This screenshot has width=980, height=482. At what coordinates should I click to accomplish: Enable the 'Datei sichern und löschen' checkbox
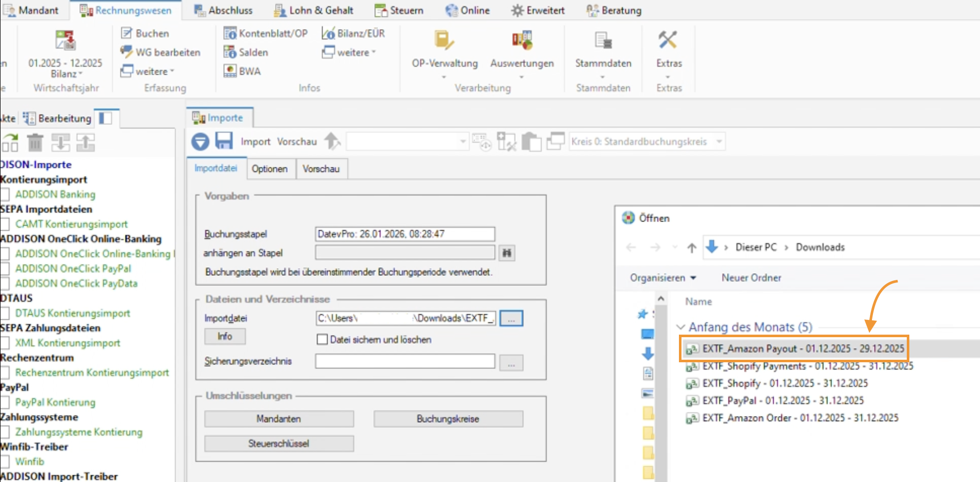point(322,340)
